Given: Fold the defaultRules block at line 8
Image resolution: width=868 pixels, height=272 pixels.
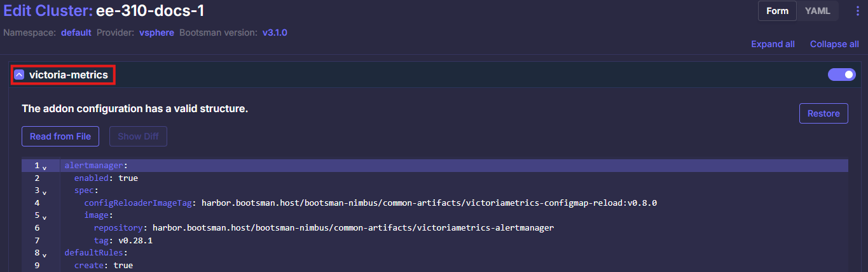Looking at the screenshot, I should (45, 254).
